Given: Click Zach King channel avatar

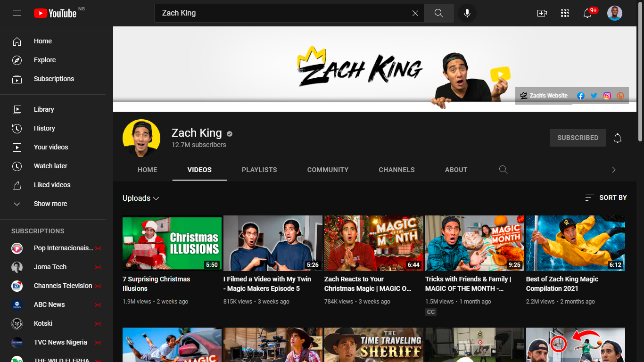Looking at the screenshot, I should [x=141, y=138].
